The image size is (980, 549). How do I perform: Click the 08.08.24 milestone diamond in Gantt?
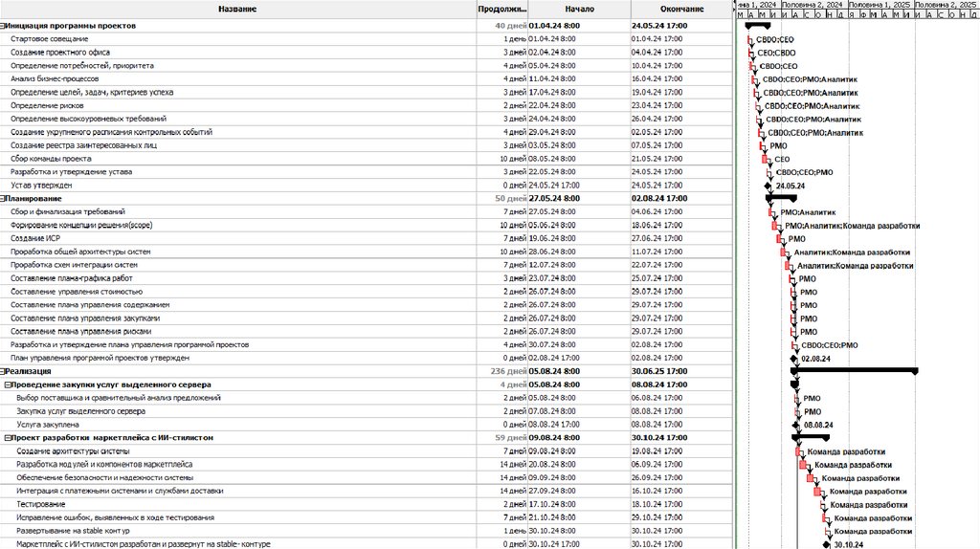coord(795,426)
